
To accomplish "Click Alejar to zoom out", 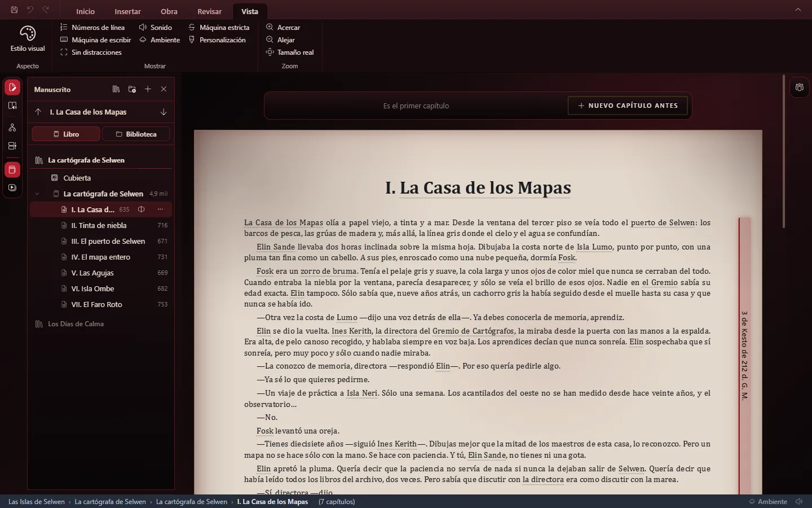I will point(280,40).
